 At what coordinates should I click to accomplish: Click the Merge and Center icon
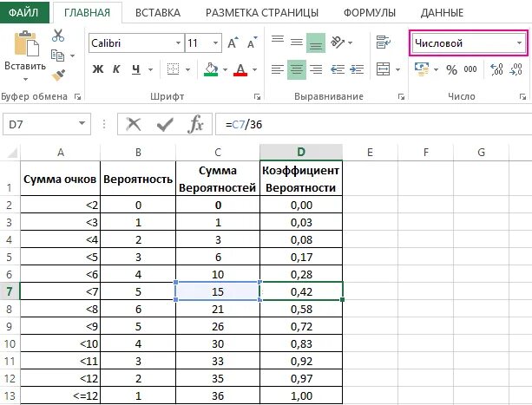point(383,69)
